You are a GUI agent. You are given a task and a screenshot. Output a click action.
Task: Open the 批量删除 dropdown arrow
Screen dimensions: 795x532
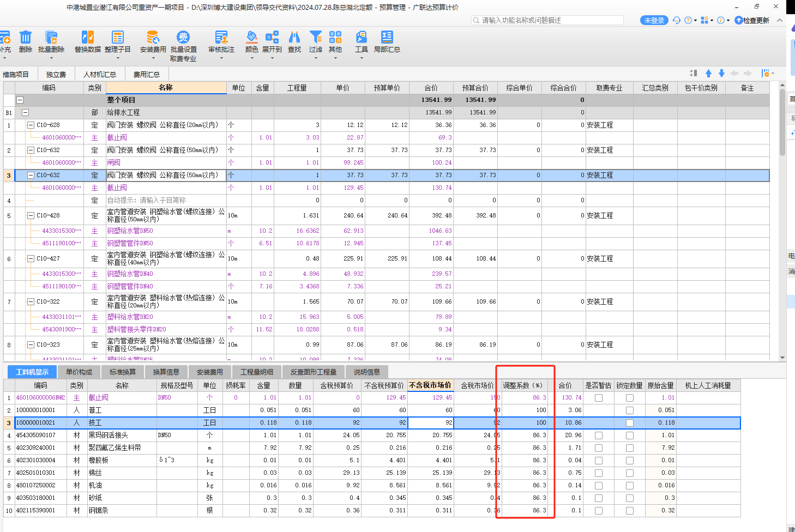51,58
